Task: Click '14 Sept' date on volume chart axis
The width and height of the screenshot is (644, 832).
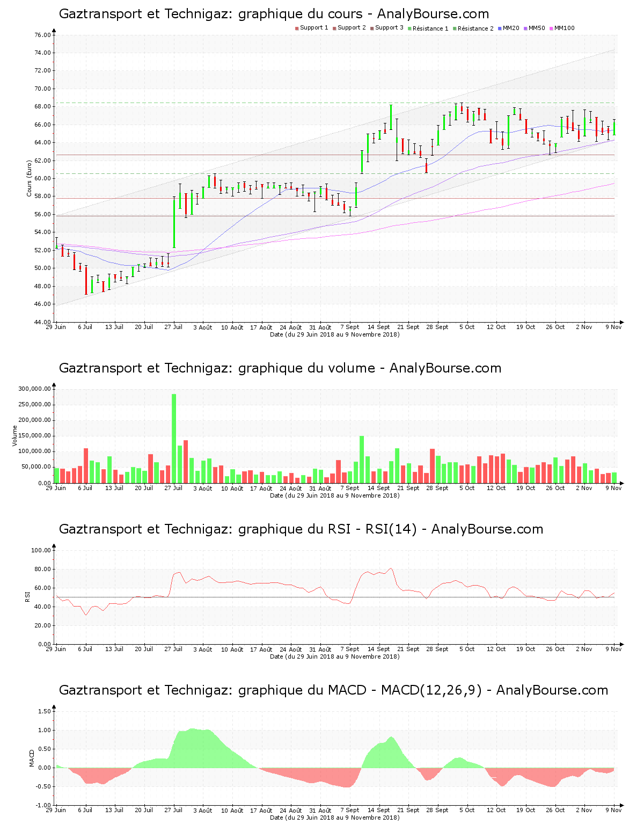Action: 379,488
